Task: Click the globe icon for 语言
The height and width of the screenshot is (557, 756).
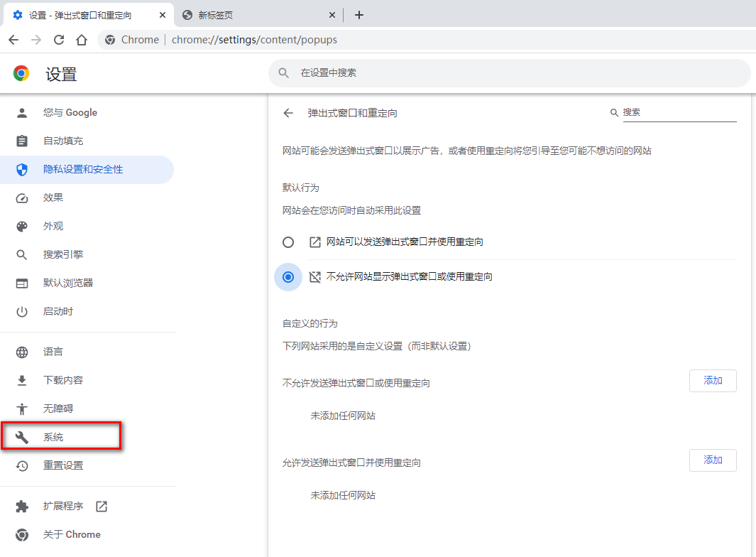Action: pos(22,352)
